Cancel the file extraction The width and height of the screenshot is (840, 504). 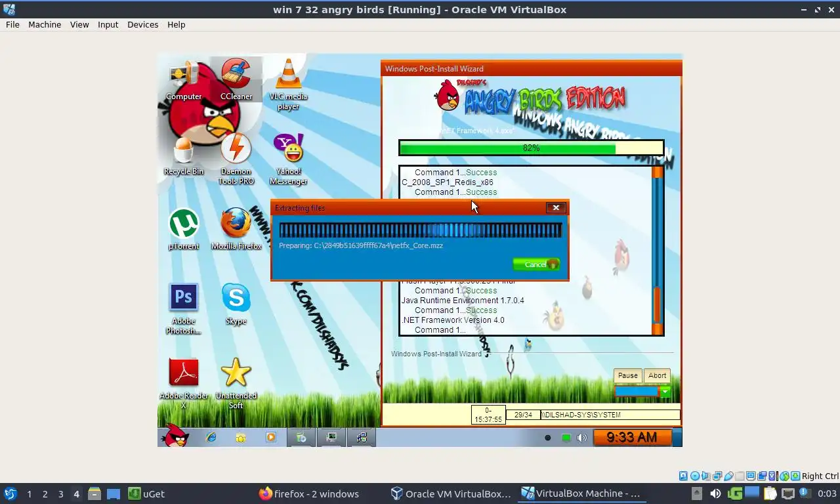pos(536,264)
